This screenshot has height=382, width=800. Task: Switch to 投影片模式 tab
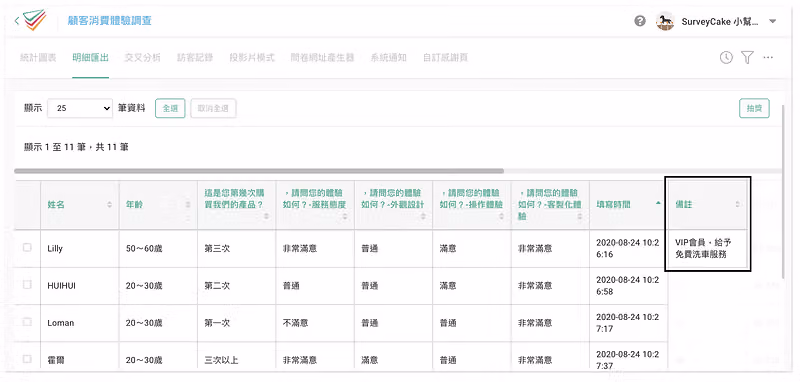click(252, 58)
